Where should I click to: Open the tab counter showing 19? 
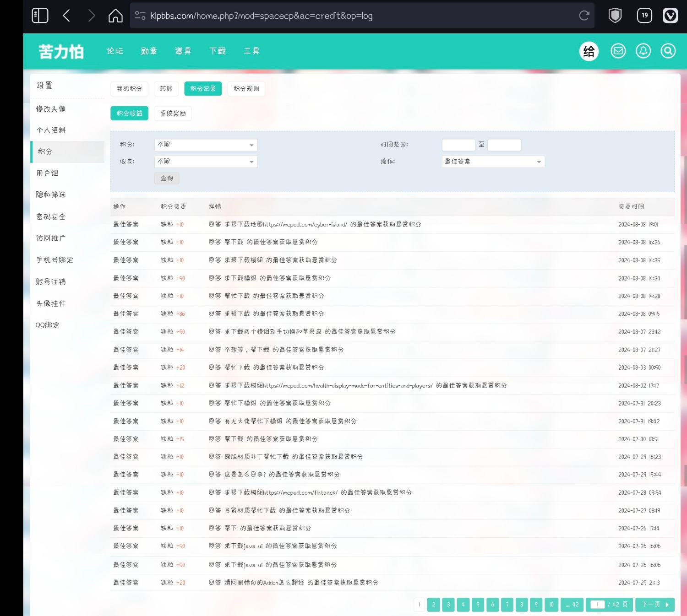(x=644, y=16)
